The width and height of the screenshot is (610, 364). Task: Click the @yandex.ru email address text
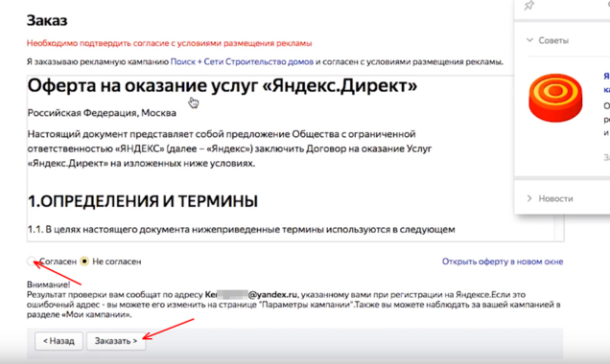[251, 294]
